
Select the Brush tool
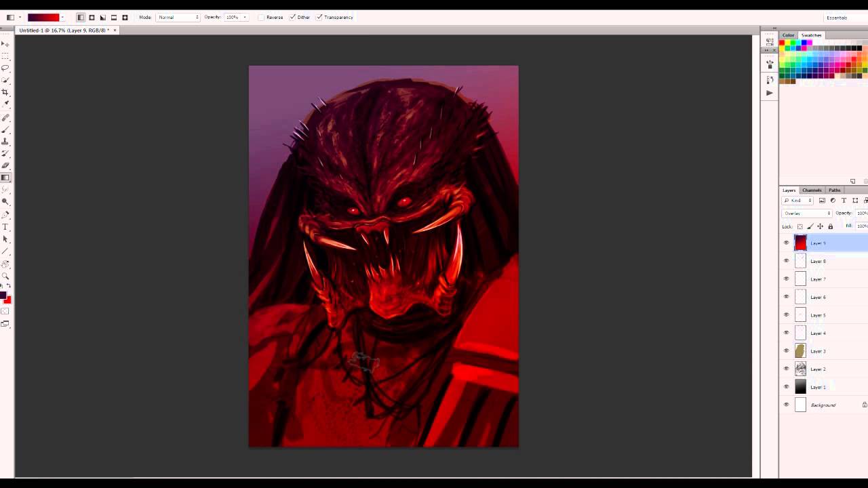coord(5,129)
